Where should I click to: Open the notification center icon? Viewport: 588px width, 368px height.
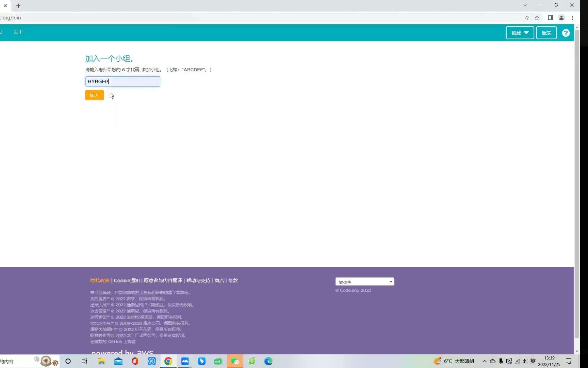[x=569, y=361]
